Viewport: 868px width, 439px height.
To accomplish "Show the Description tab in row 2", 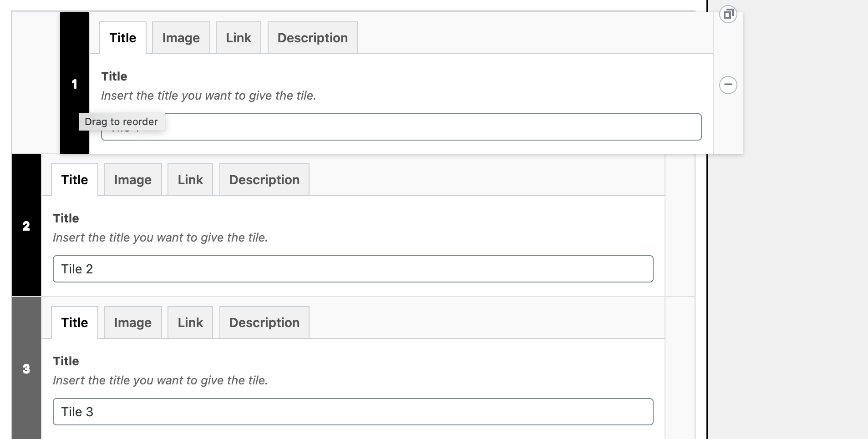I will tap(264, 180).
